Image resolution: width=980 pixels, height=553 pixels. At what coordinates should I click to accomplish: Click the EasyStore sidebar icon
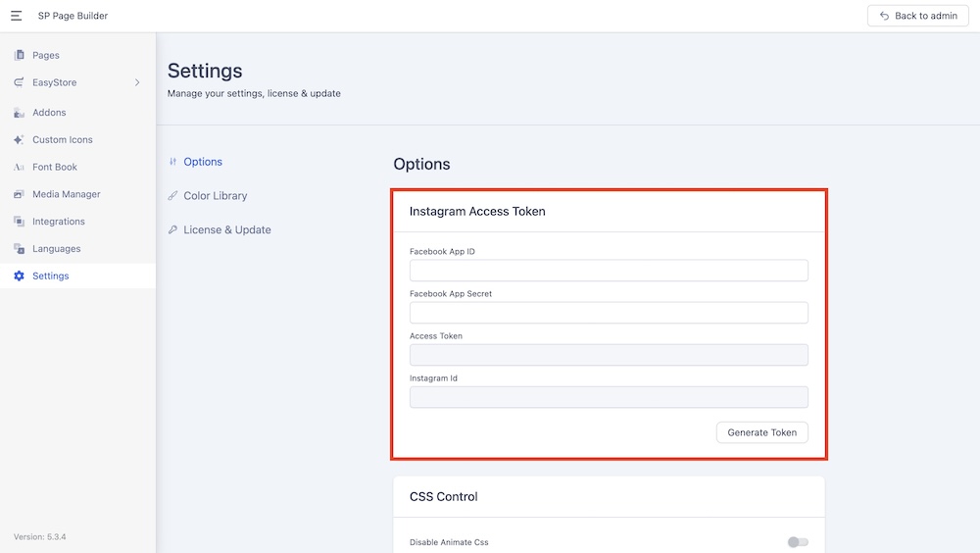(19, 83)
